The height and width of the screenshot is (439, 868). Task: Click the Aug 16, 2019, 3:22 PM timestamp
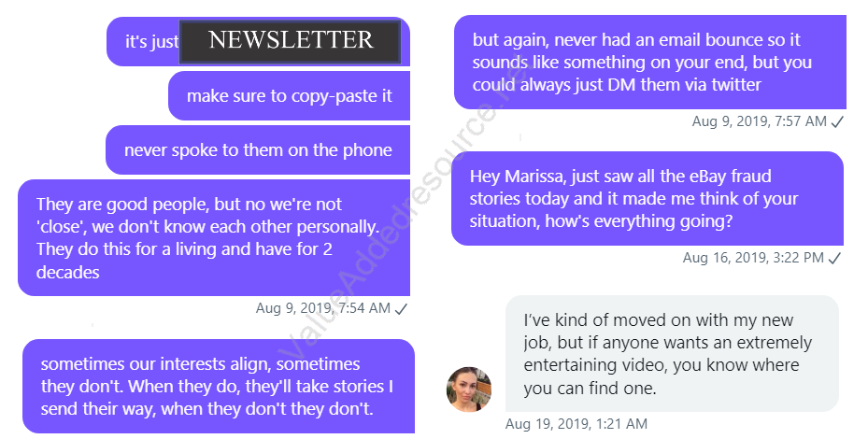[753, 258]
